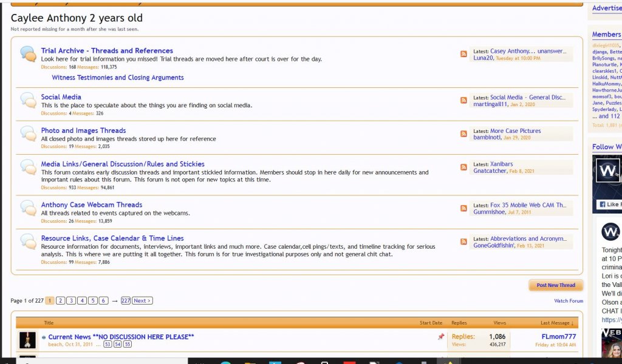
Task: Sort thread list by Replies column
Action: pyautogui.click(x=459, y=323)
